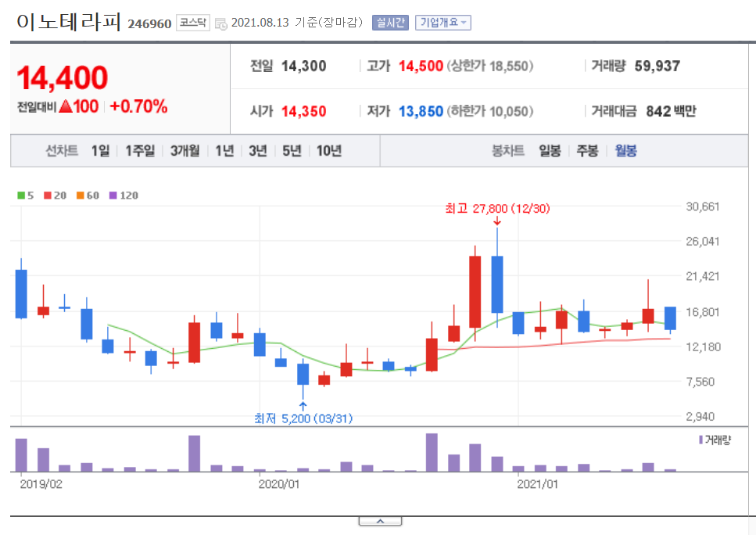Click the 저가 value 13,850
Image resolution: width=756 pixels, height=535 pixels.
pyautogui.click(x=421, y=111)
